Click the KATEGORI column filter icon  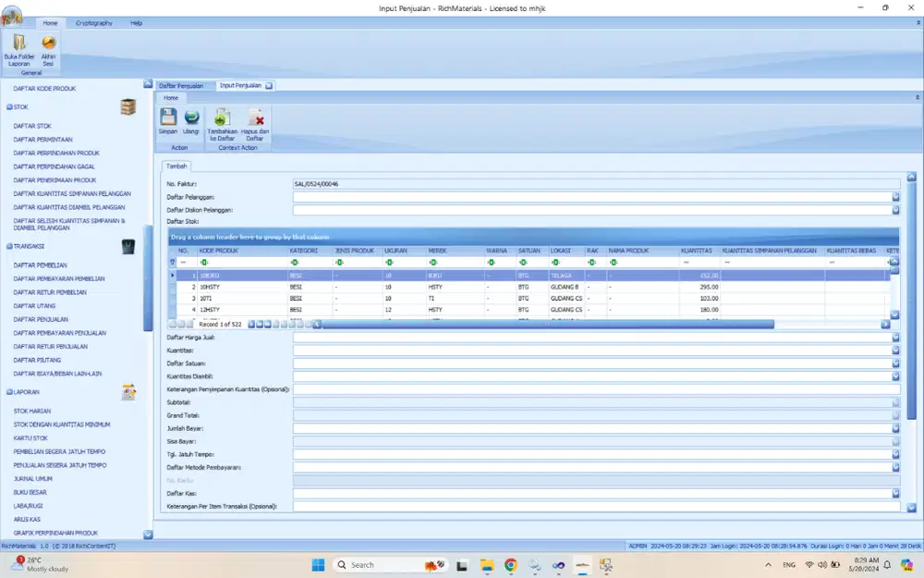tap(294, 263)
